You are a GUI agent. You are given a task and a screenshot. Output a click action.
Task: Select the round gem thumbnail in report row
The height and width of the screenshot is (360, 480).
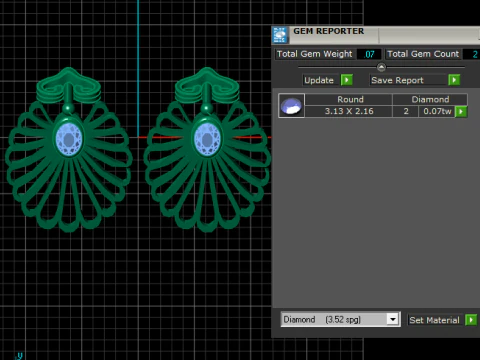291,106
